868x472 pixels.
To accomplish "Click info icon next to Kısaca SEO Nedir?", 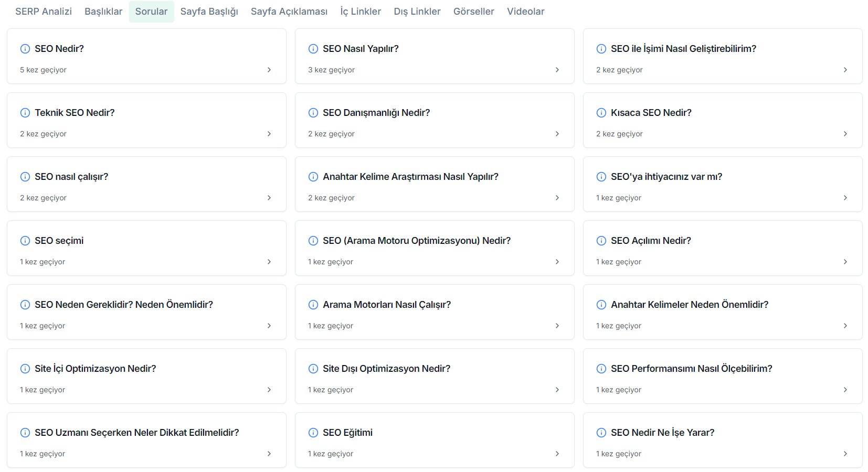I will (601, 113).
